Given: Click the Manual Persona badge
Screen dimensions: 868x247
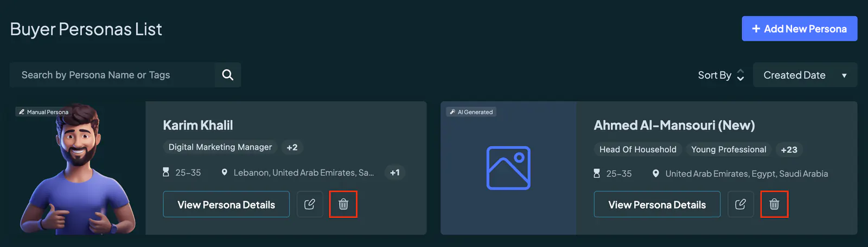Looking at the screenshot, I should 43,112.
